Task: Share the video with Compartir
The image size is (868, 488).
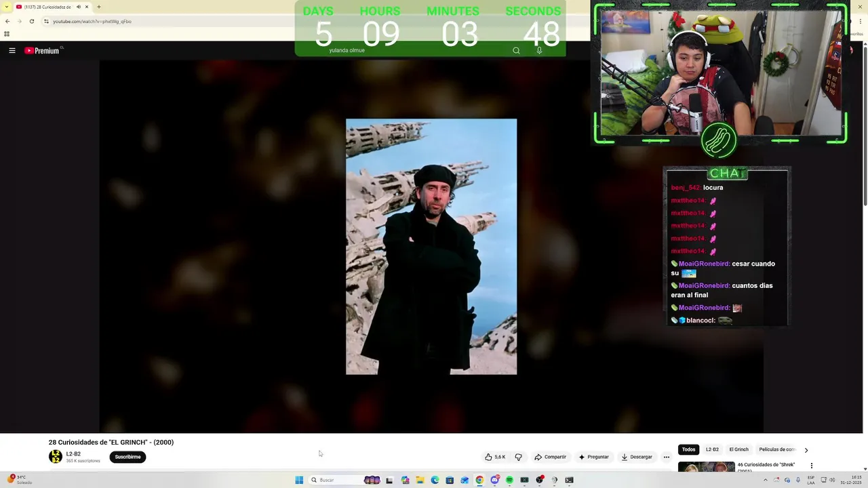Action: pyautogui.click(x=550, y=457)
